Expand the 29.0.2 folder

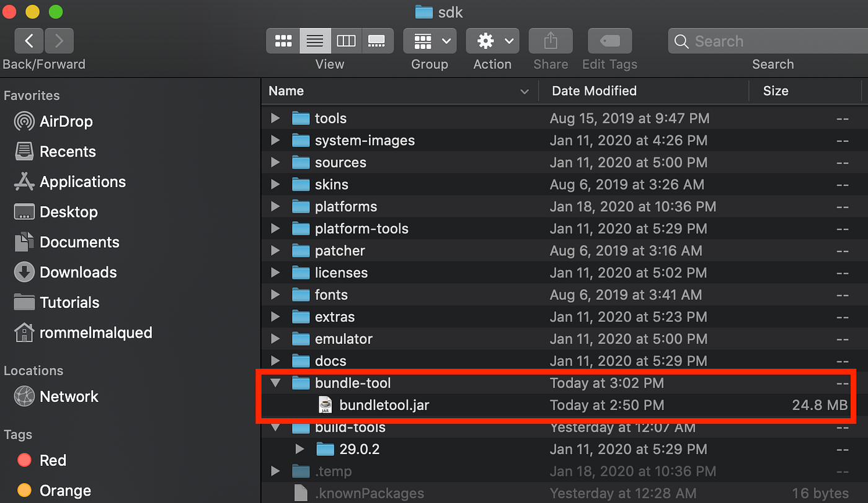(x=300, y=448)
